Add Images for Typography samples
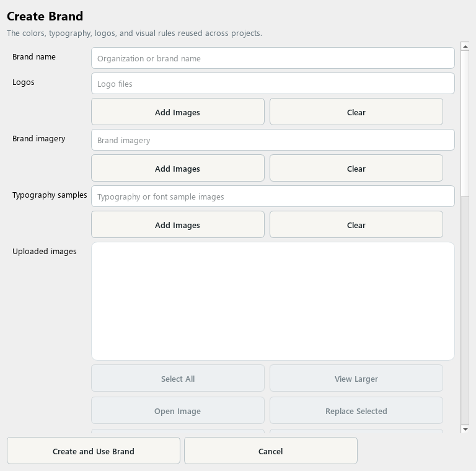 pyautogui.click(x=178, y=224)
